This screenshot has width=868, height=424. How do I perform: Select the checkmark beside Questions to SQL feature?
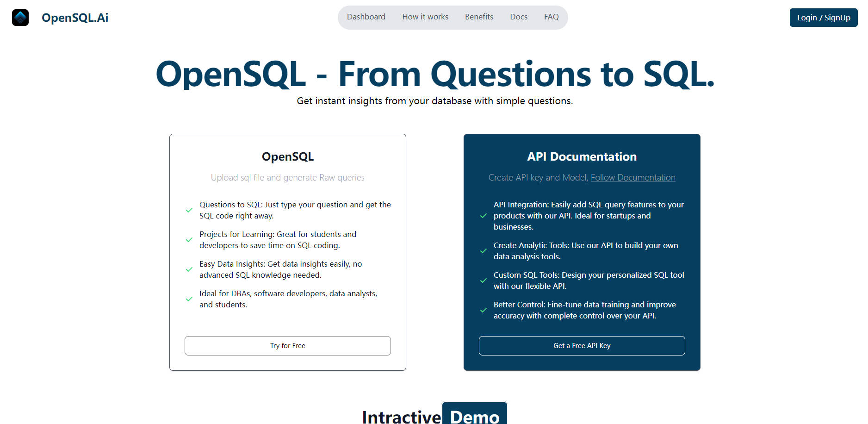pos(189,210)
